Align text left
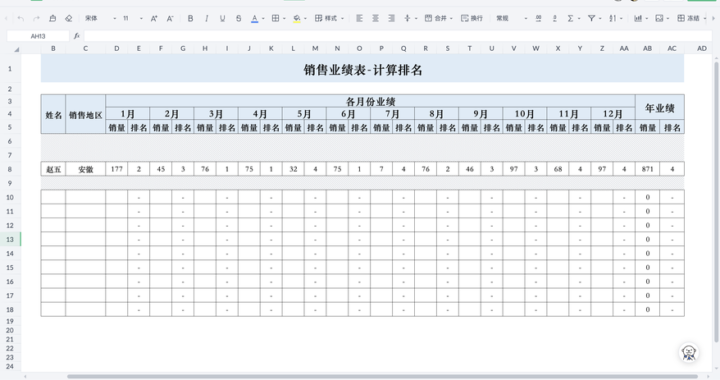 [x=359, y=18]
